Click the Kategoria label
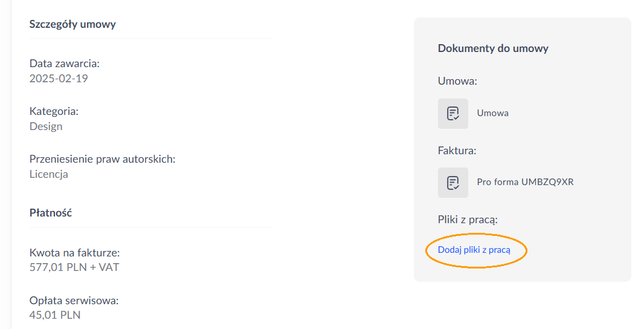This screenshot has height=329, width=644. [x=54, y=111]
